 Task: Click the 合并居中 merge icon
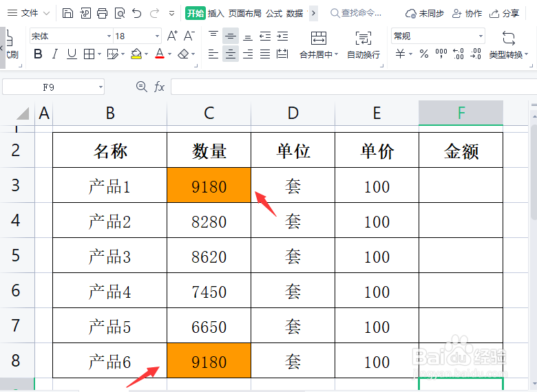(319, 39)
